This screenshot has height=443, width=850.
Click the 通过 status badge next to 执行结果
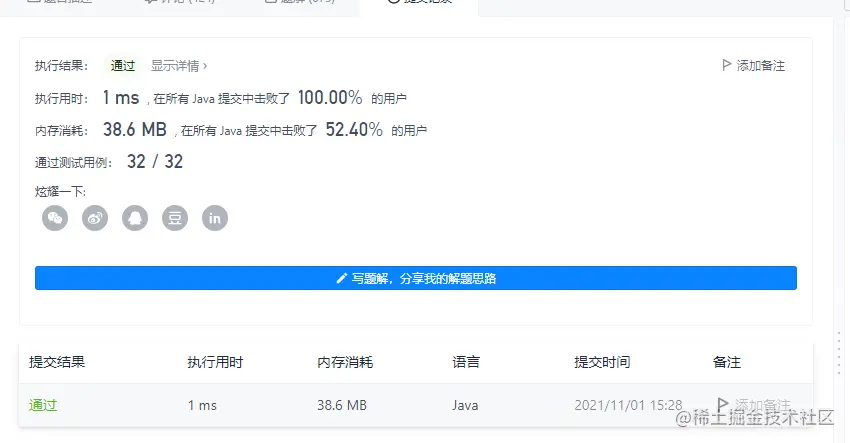point(123,66)
